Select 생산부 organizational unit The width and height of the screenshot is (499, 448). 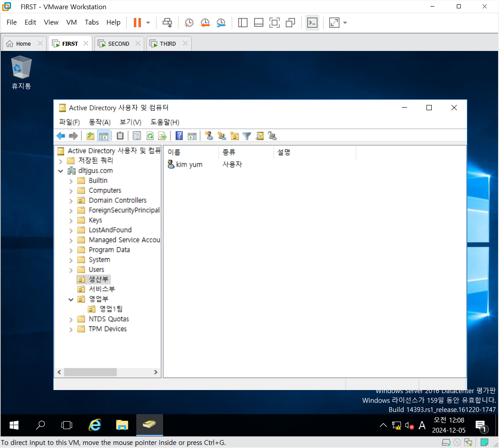98,279
